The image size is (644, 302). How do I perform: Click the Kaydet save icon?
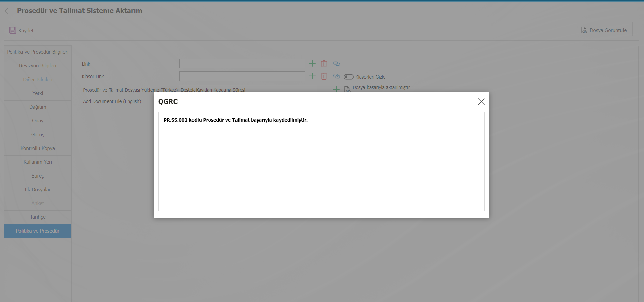click(x=13, y=30)
